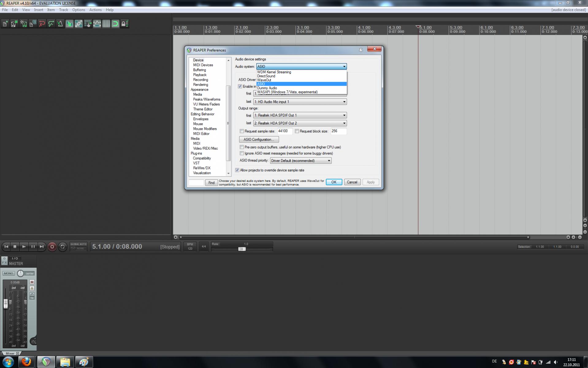
Task: Click the Master pan knob
Action: [x=20, y=273]
